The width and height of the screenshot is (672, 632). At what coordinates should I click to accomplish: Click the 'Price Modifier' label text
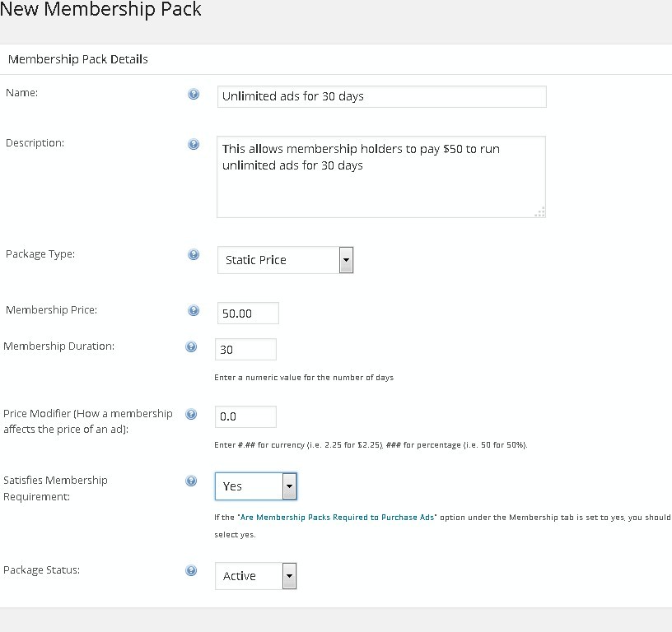[x=88, y=421]
